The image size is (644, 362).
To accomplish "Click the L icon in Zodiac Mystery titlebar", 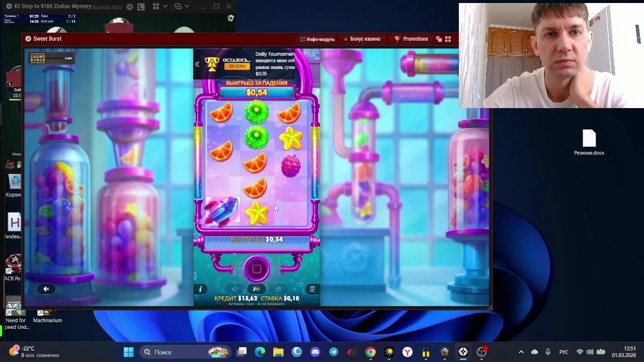I will (141, 7).
